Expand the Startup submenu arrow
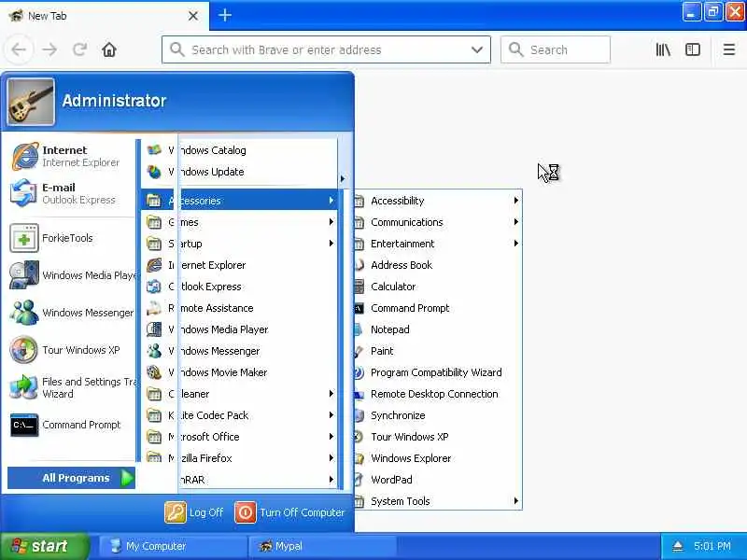 331,244
